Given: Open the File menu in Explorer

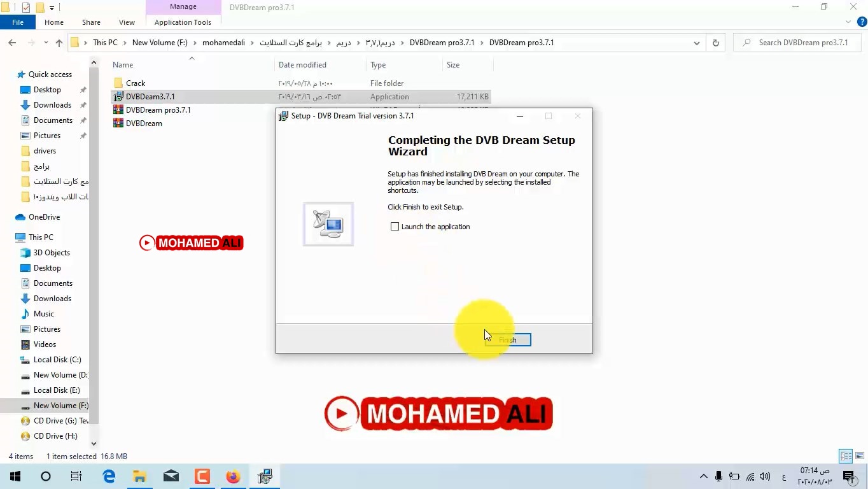Looking at the screenshot, I should [18, 22].
